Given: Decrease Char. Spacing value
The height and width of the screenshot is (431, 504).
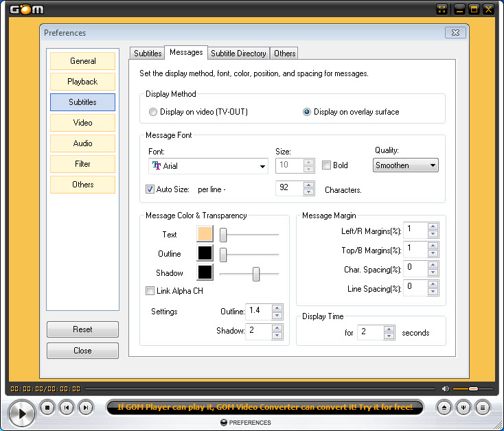Looking at the screenshot, I should [433, 272].
